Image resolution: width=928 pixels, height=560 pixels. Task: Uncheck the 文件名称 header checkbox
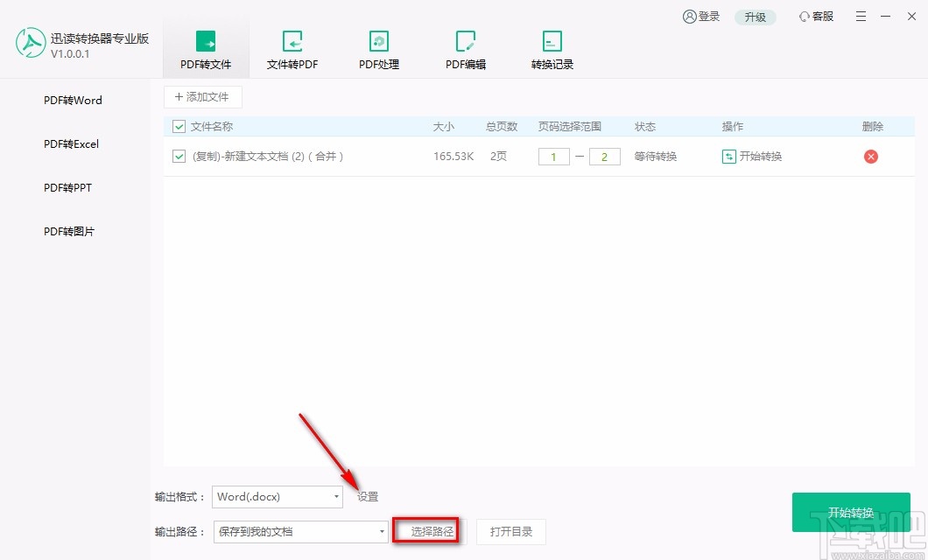pyautogui.click(x=178, y=126)
